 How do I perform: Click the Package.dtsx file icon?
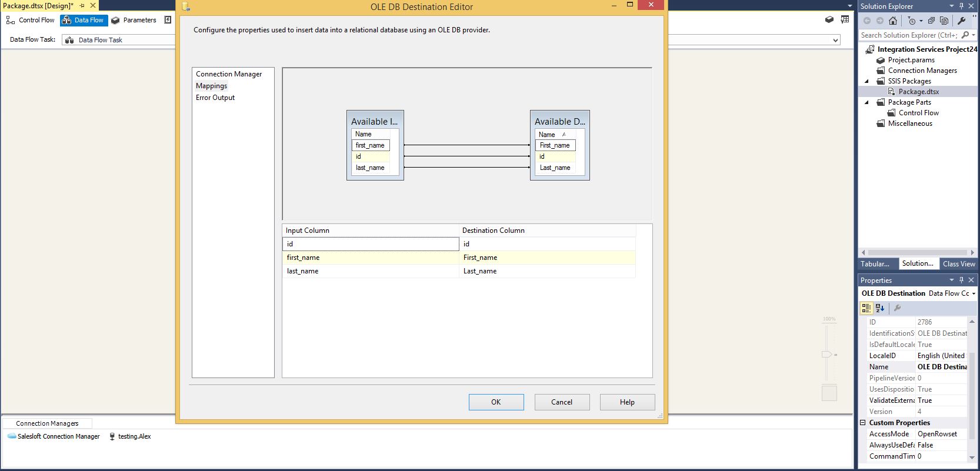(x=891, y=92)
